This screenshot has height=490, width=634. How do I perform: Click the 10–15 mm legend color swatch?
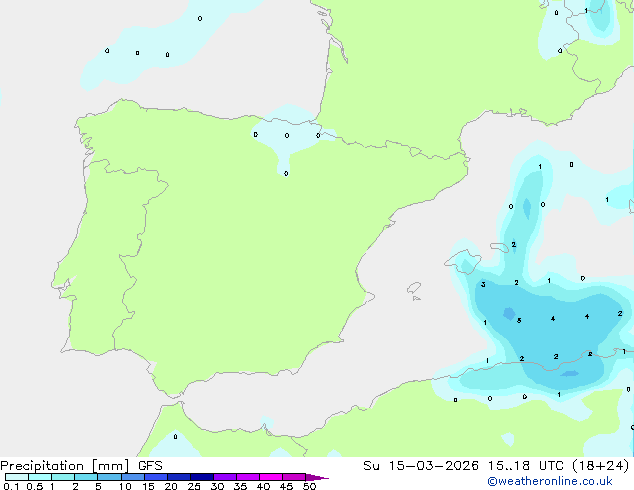click(x=133, y=477)
